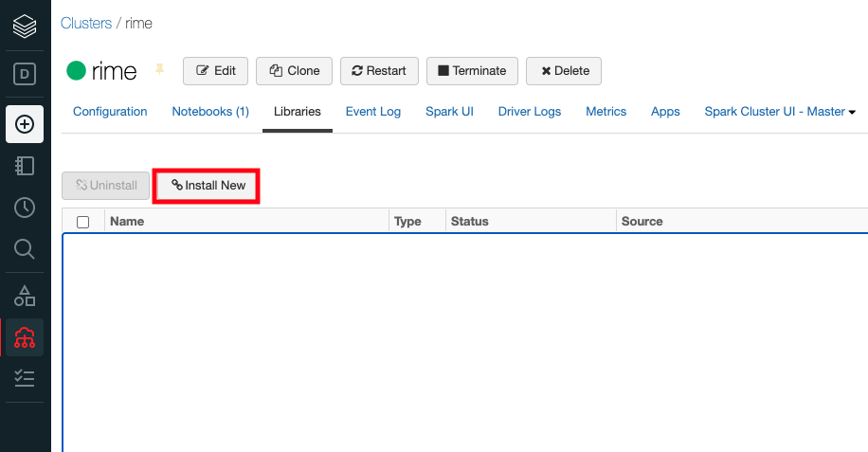Open the Workspace notebook icon in sidebar
Image resolution: width=868 pixels, height=452 pixels.
25,166
